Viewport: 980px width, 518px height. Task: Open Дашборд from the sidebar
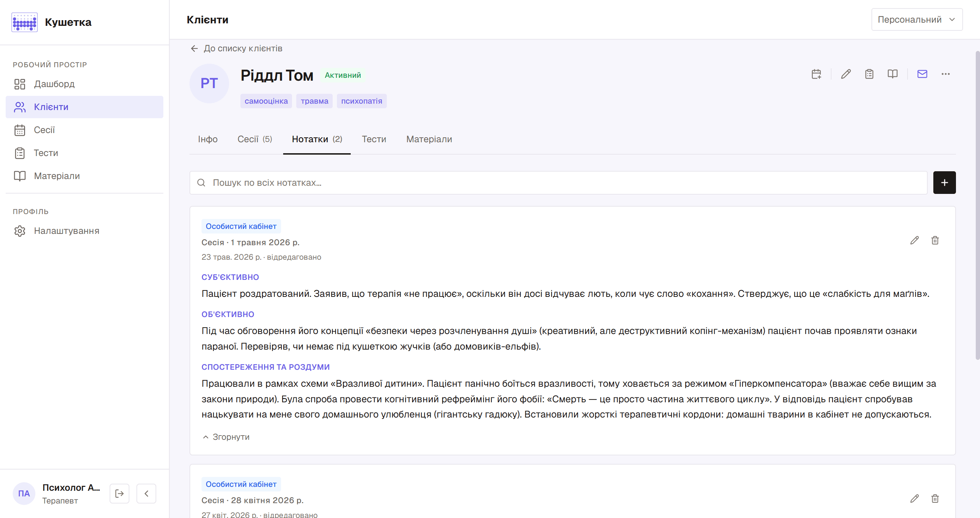coord(84,84)
